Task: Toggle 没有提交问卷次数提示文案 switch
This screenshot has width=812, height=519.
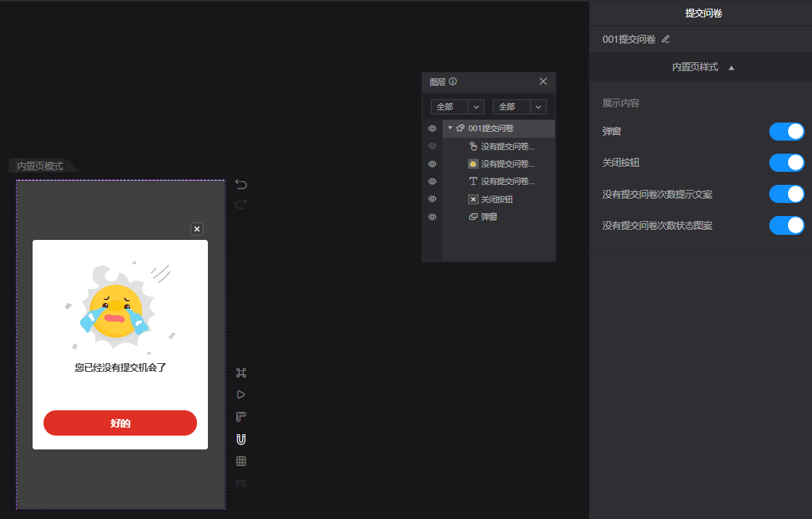Action: 787,194
